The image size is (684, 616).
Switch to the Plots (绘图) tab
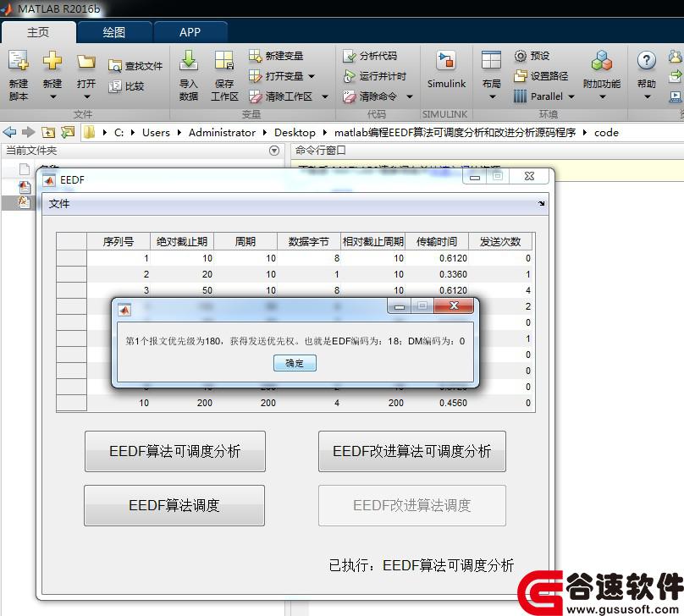tap(113, 32)
